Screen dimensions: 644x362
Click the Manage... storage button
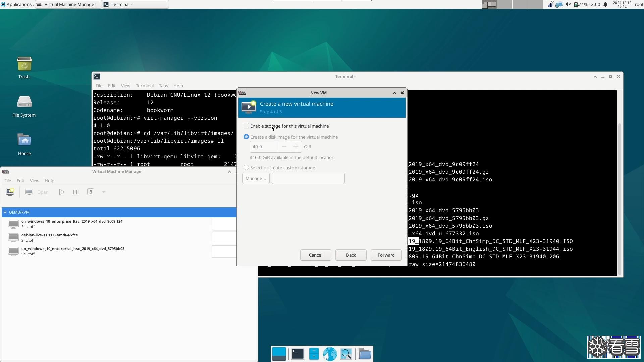[x=256, y=178]
